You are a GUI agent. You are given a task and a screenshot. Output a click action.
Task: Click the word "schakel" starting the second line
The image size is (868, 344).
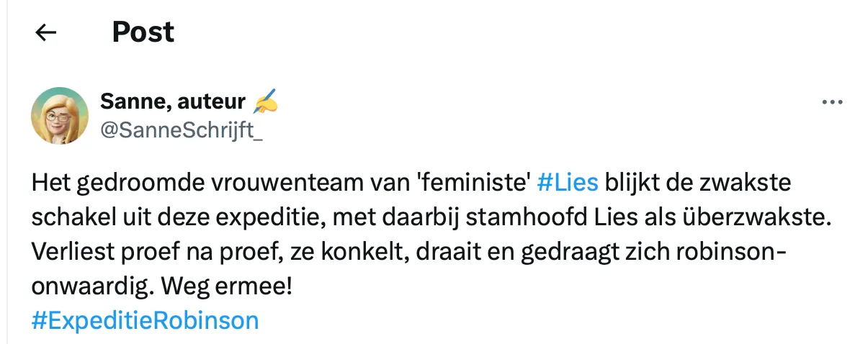[x=72, y=217]
